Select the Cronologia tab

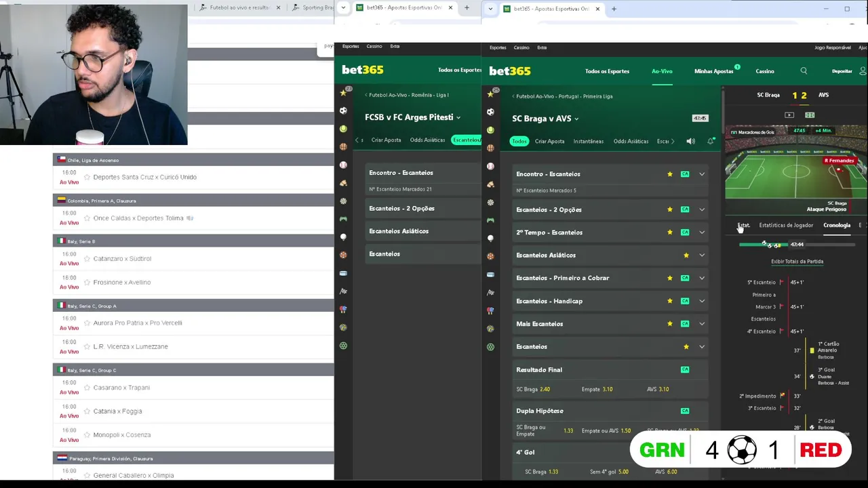tap(837, 225)
